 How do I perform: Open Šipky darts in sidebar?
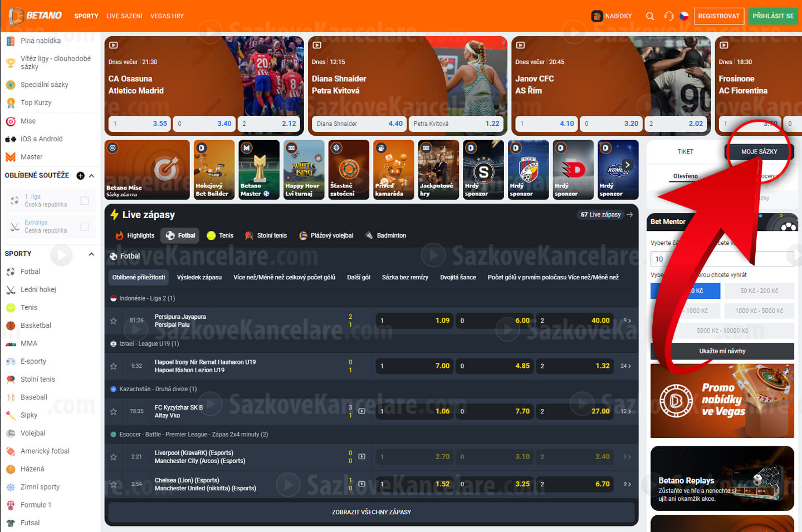point(29,415)
